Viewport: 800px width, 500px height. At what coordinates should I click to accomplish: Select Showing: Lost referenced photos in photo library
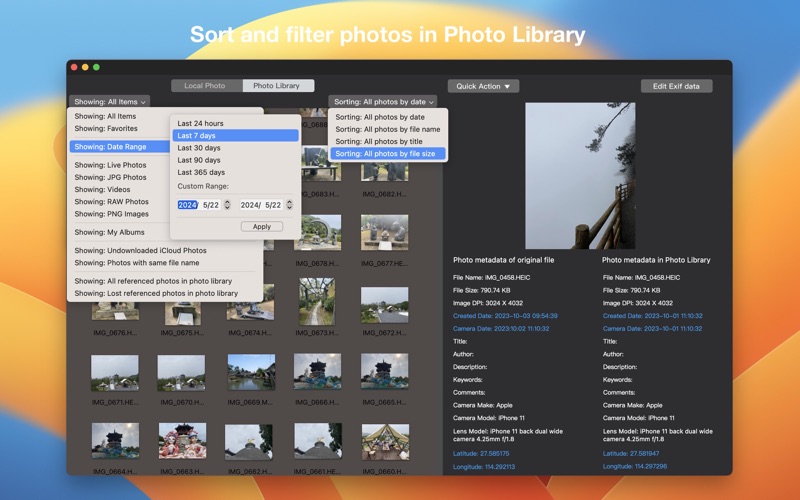(156, 293)
